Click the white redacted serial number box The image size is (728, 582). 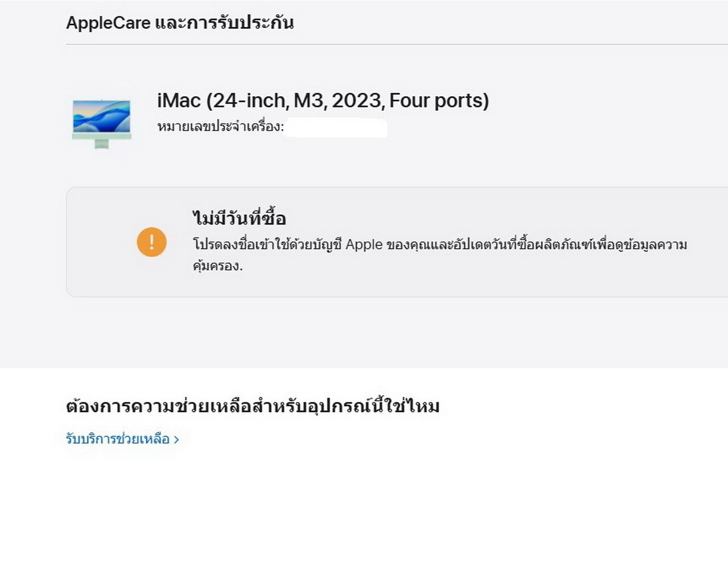(336, 128)
